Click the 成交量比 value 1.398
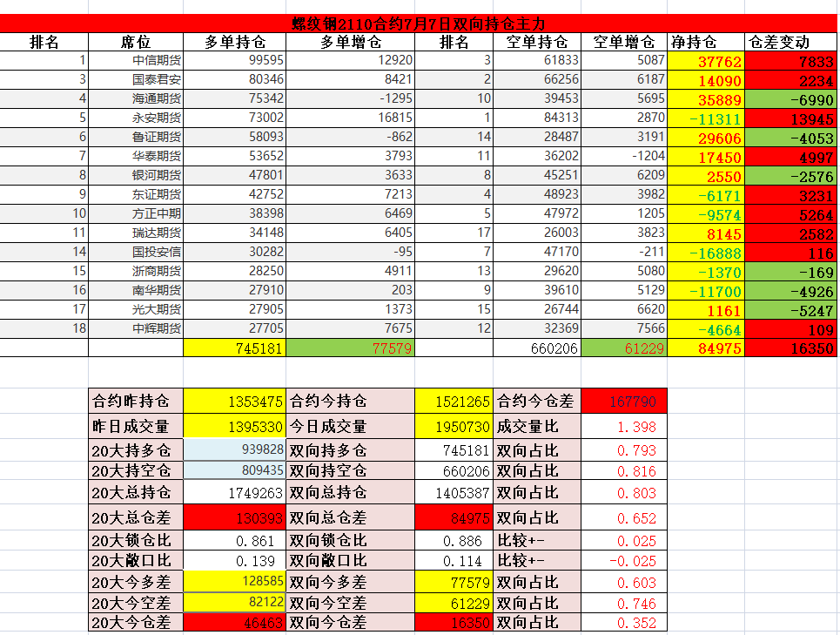Screen dimensions: 840x635 [623, 427]
